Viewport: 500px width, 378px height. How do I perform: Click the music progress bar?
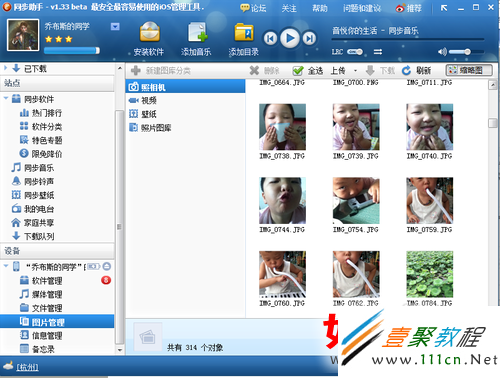[x=408, y=40]
